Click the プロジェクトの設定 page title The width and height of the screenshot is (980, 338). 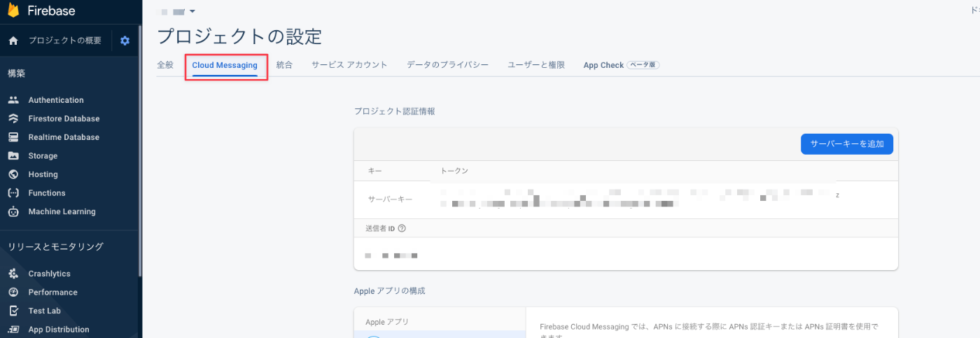(239, 36)
